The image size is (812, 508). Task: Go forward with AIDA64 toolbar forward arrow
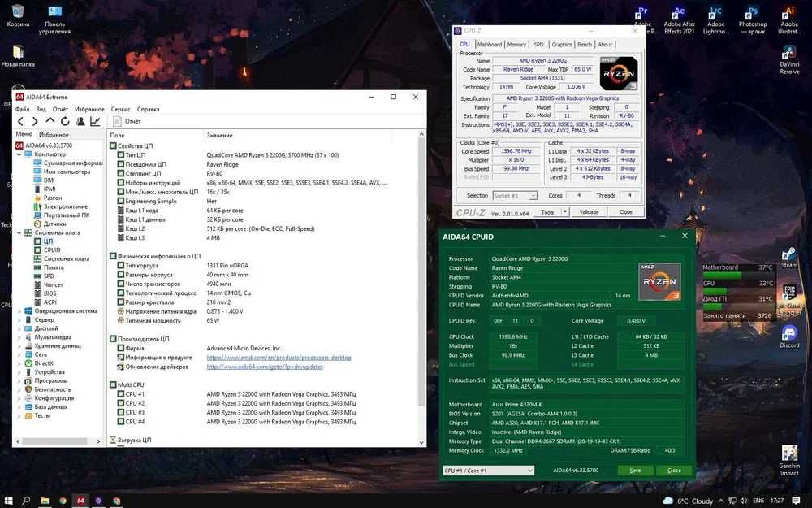point(35,121)
